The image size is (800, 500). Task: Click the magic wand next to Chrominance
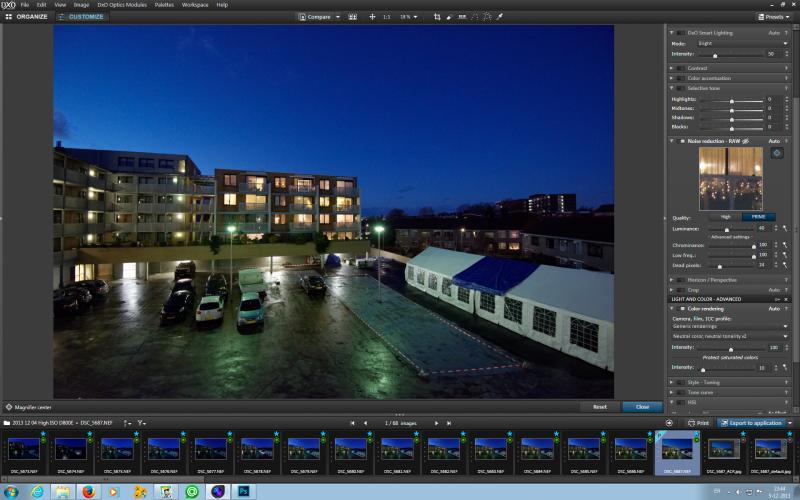pyautogui.click(x=786, y=245)
